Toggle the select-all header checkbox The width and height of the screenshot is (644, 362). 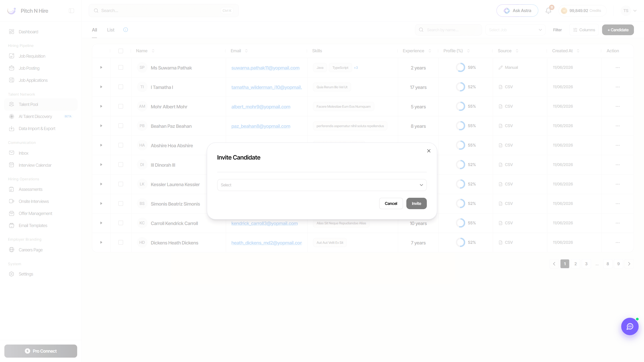[x=121, y=51]
